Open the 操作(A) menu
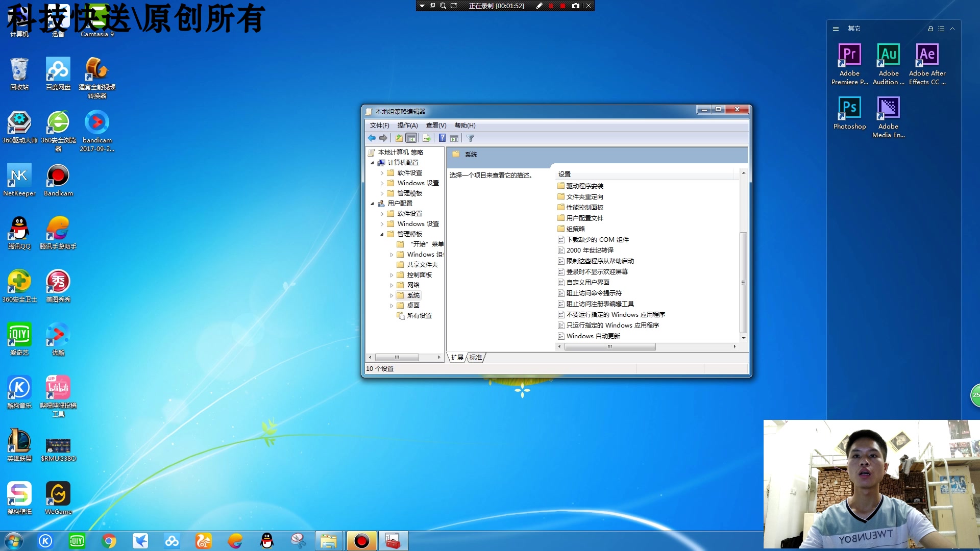 coord(407,126)
